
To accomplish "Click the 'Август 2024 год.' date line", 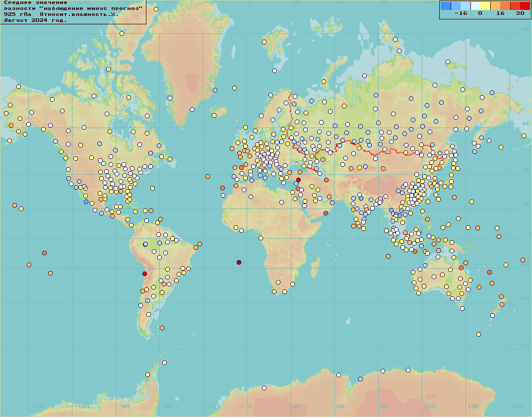I will (36, 20).
